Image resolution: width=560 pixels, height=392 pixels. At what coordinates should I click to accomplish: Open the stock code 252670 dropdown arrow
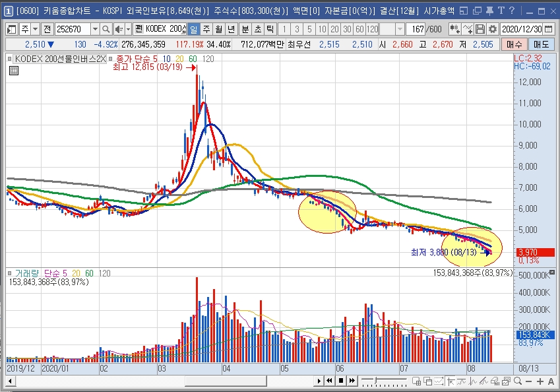coord(95,29)
